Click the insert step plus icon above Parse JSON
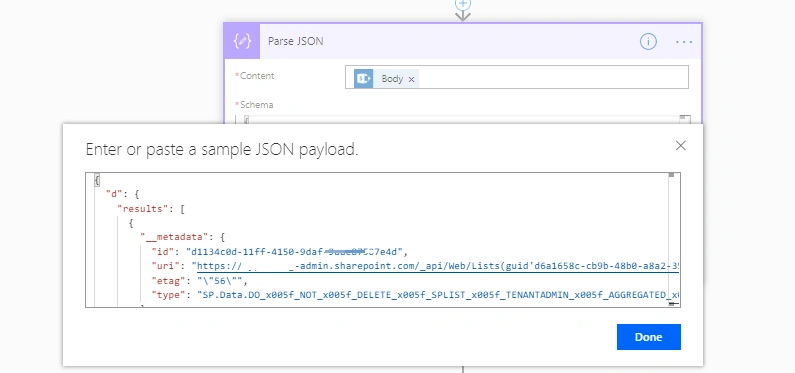Screen dimensions: 795x373 pos(463,4)
